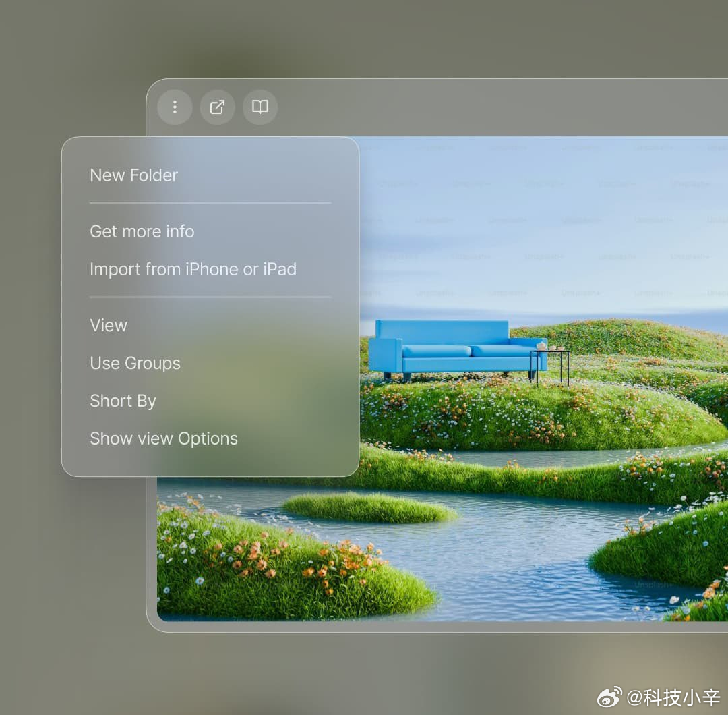
Task: Open the three-dot more options button
Action: [175, 107]
